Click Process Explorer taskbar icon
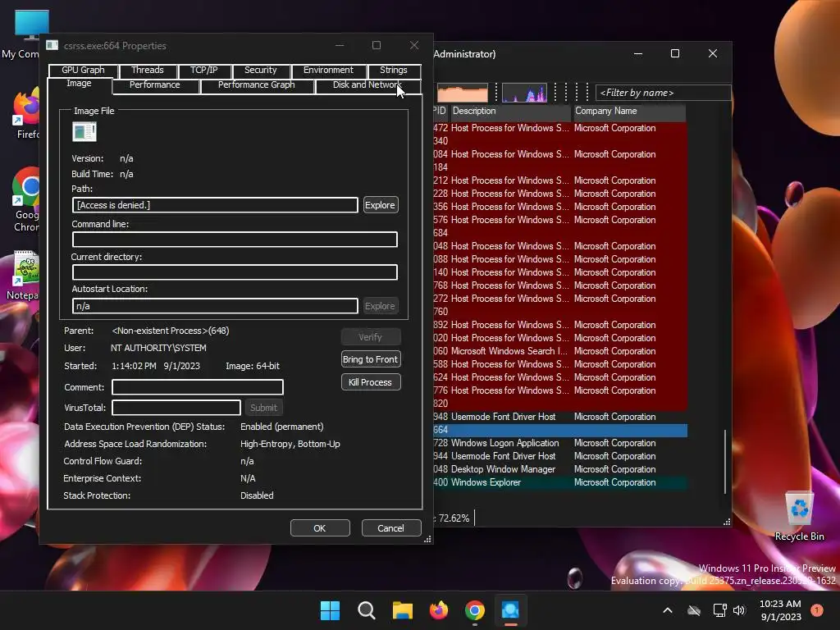Image resolution: width=840 pixels, height=630 pixels. click(x=510, y=610)
